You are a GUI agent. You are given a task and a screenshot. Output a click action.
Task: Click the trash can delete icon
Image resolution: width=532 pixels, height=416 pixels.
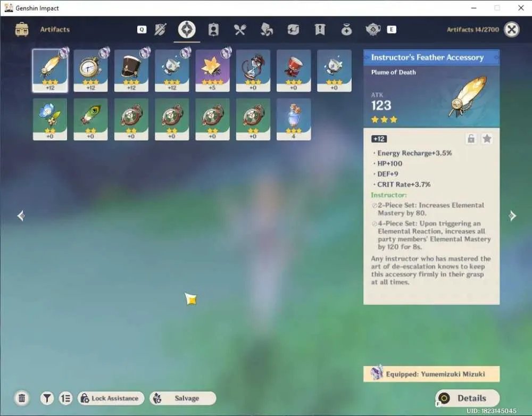tap(22, 398)
